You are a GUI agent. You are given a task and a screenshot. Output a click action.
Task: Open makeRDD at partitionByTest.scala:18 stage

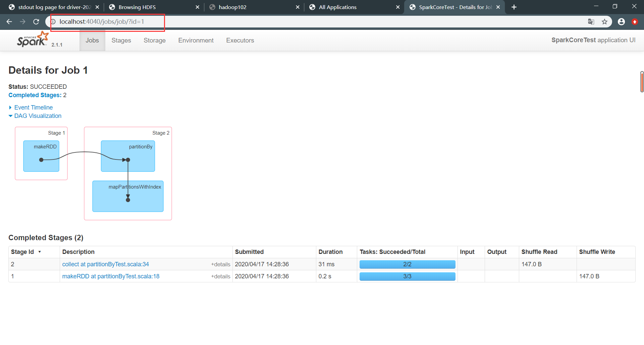111,276
